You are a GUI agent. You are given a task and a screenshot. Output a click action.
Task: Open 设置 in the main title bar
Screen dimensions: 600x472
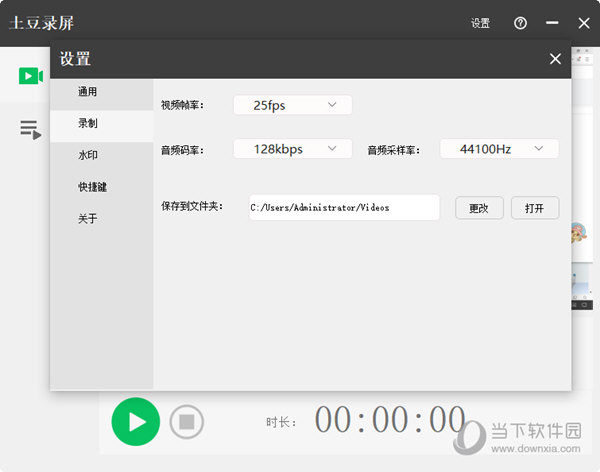(x=480, y=23)
